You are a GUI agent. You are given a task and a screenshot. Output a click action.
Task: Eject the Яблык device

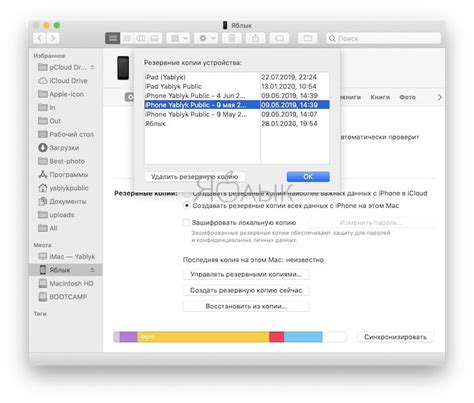pyautogui.click(x=92, y=270)
